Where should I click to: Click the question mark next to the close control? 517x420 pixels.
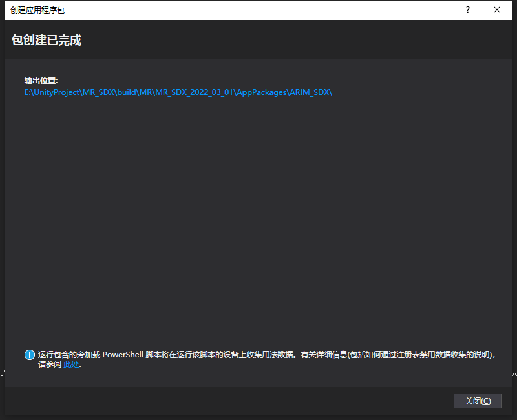coord(467,10)
